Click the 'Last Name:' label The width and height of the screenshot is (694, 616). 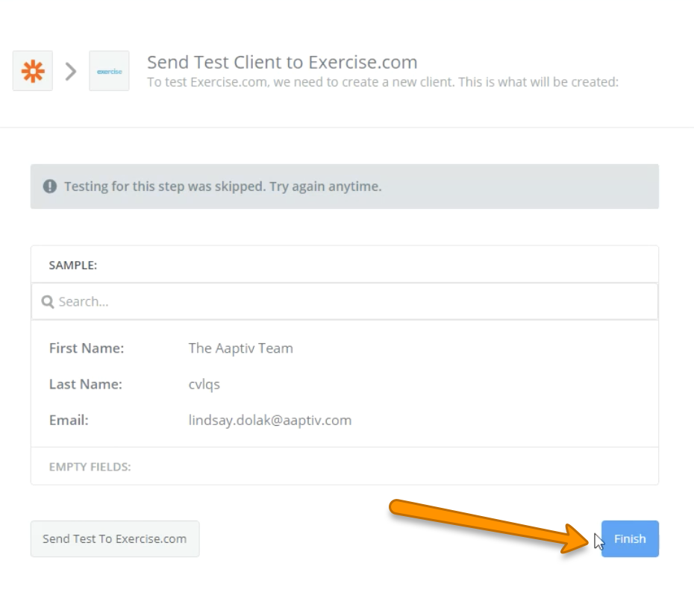85,384
